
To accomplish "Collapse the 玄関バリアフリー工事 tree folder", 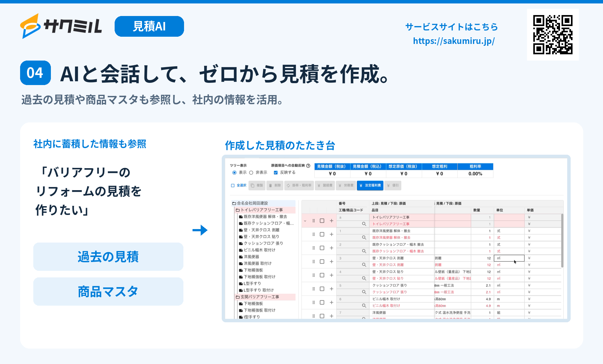I will [x=238, y=297].
